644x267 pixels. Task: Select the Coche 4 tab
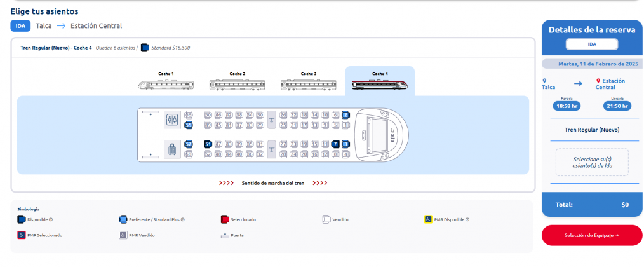380,81
